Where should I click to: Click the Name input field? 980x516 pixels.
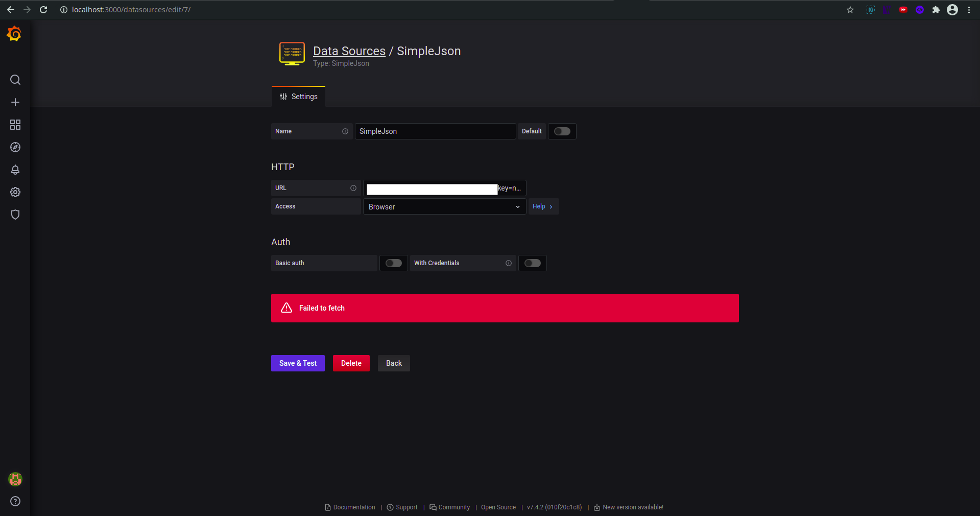pos(436,131)
